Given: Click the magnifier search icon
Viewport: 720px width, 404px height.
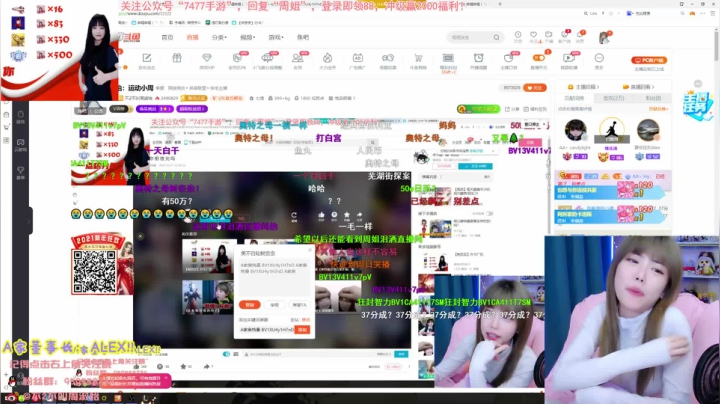Looking at the screenshot, I should (496, 37).
